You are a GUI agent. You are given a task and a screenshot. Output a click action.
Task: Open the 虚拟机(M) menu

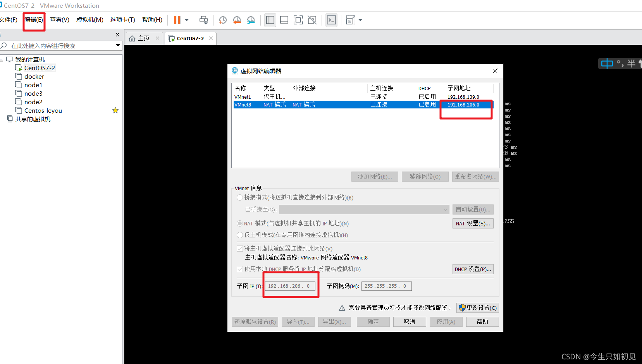pyautogui.click(x=90, y=20)
